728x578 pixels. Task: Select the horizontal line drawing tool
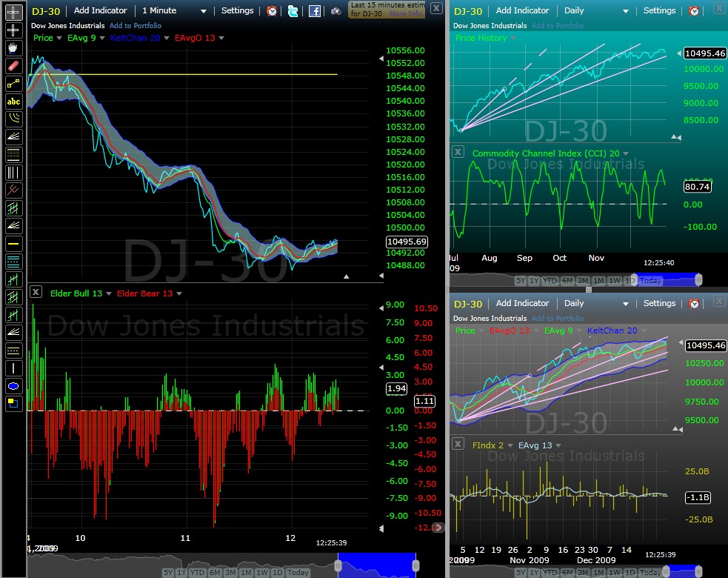pyautogui.click(x=13, y=243)
